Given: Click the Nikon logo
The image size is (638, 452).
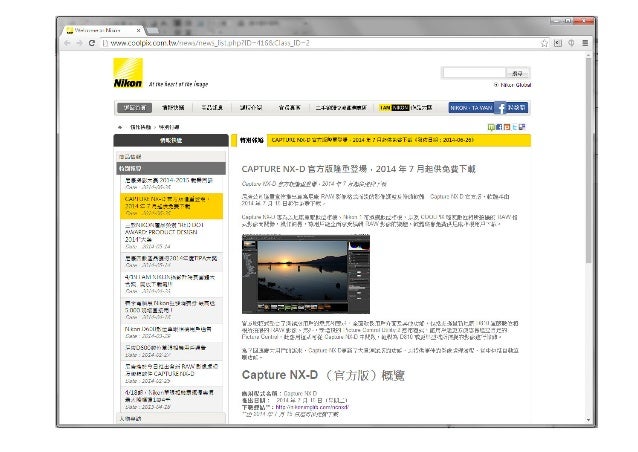Looking at the screenshot, I should pyautogui.click(x=128, y=73).
